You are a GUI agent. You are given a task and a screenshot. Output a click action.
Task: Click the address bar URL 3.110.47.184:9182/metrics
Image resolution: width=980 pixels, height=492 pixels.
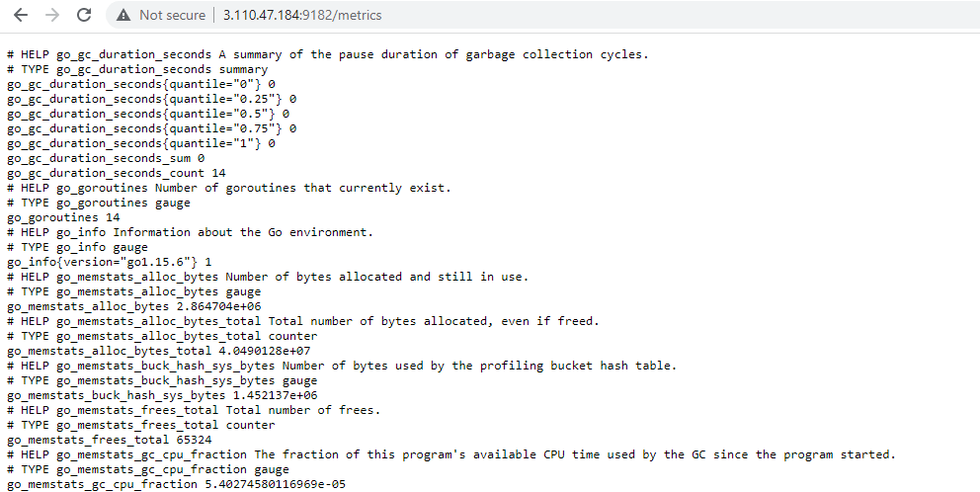302,15
